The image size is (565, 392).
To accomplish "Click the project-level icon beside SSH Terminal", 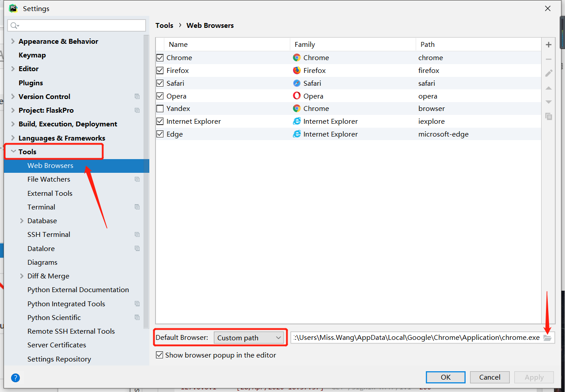I will (x=137, y=234).
